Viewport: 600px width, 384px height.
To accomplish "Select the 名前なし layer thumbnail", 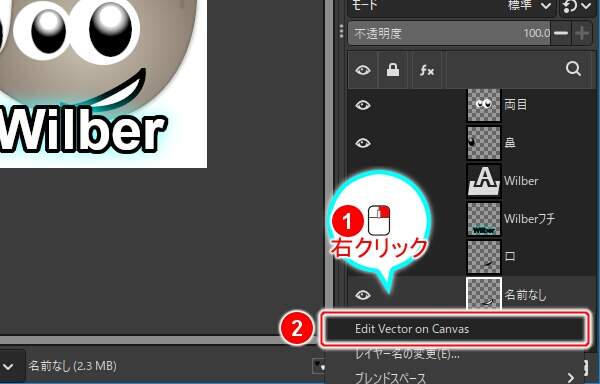I will (484, 293).
